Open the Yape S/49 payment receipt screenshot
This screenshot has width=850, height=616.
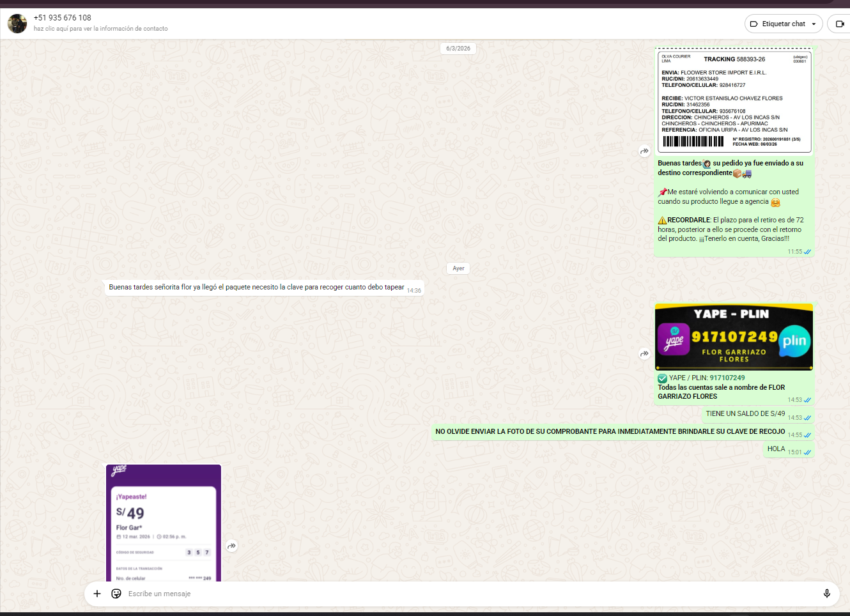coord(164,524)
